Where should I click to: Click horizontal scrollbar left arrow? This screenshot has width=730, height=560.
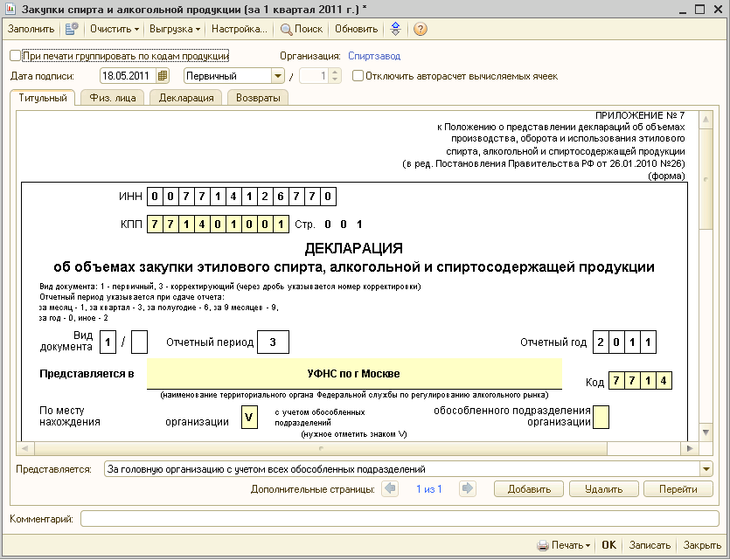pyautogui.click(x=24, y=448)
